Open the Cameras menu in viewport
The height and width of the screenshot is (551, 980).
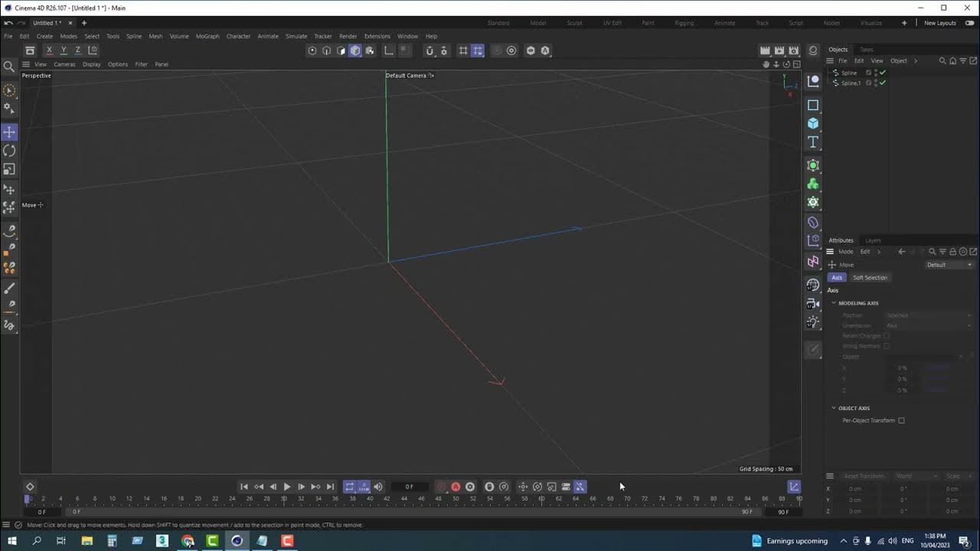tap(64, 64)
